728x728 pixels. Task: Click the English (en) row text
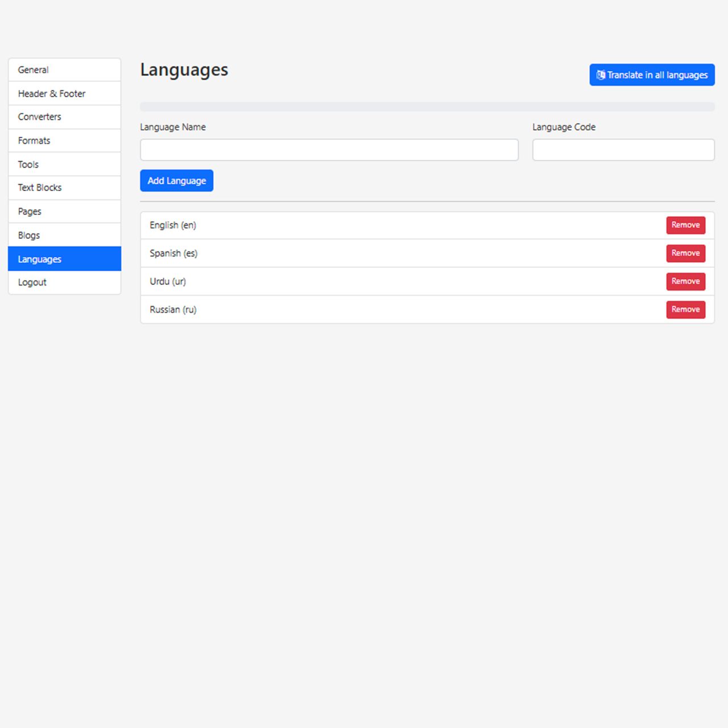(173, 225)
